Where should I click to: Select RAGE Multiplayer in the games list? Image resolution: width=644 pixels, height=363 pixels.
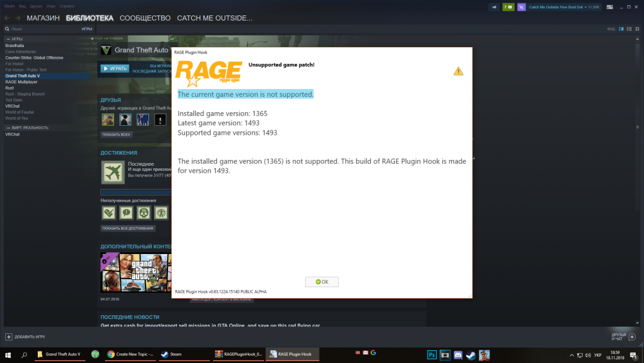[x=21, y=82]
